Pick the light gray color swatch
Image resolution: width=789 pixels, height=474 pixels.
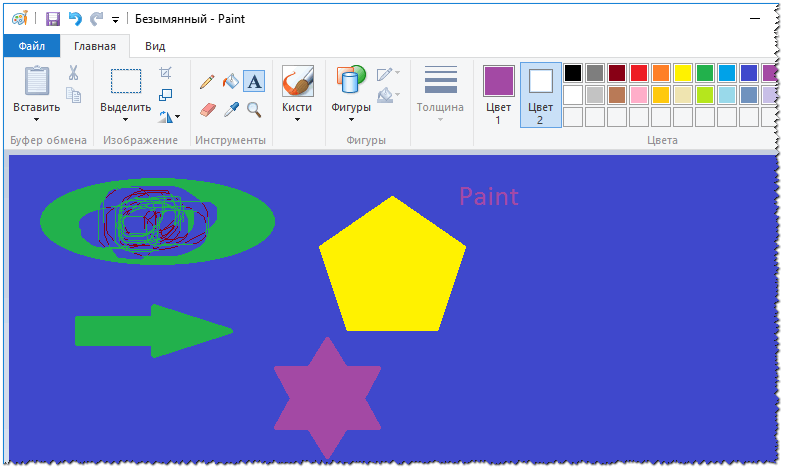595,95
